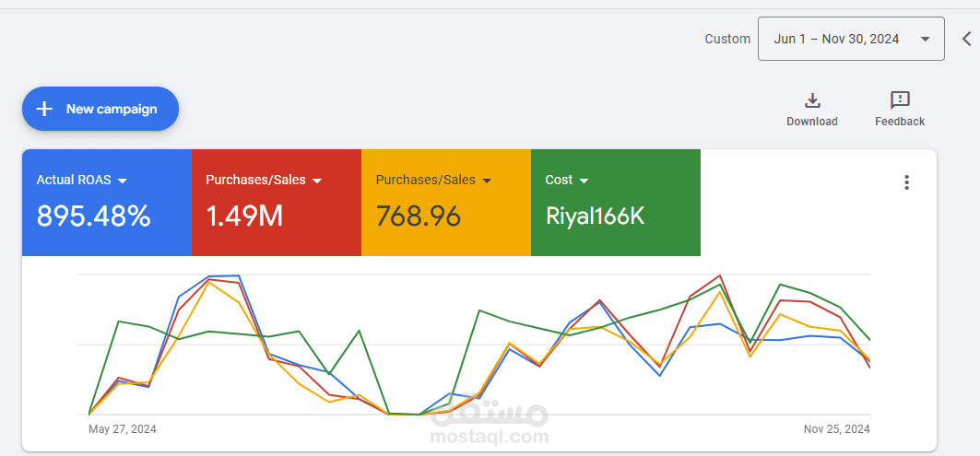Click the Download text label
Viewport: 980px width, 456px height.
click(812, 122)
